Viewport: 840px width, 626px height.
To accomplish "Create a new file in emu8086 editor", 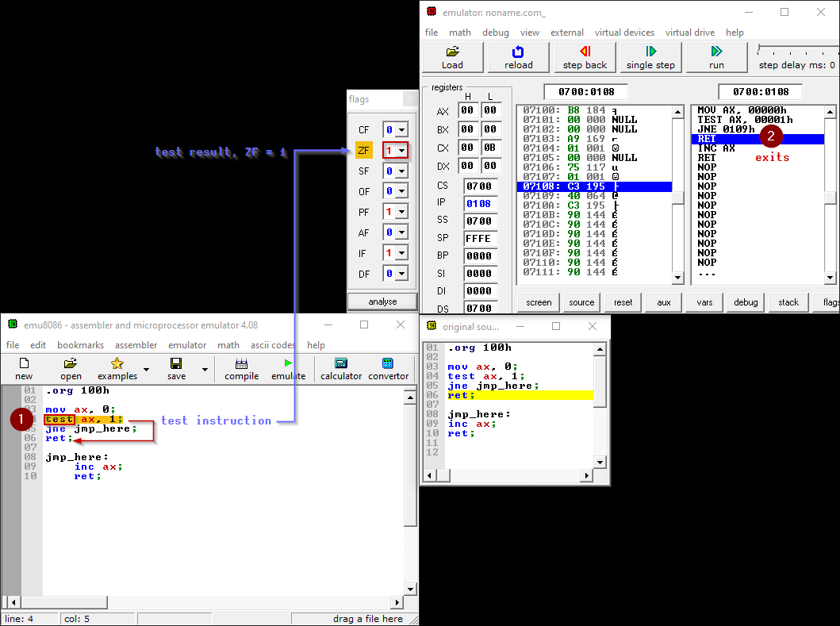I will (24, 369).
